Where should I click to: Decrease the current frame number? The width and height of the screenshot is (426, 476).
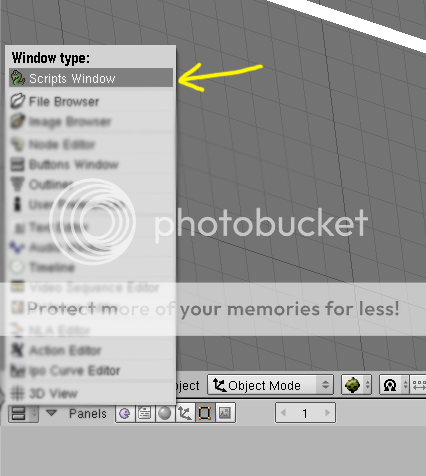point(283,413)
